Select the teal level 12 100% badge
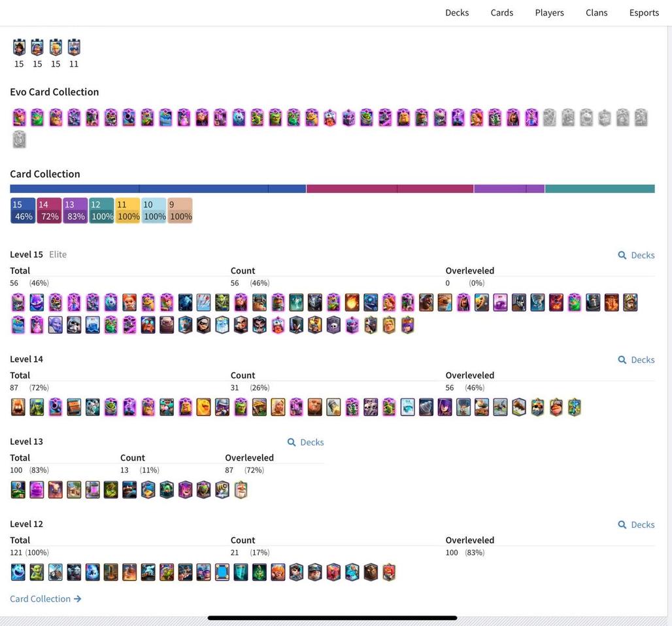Image resolution: width=672 pixels, height=626 pixels. (101, 211)
